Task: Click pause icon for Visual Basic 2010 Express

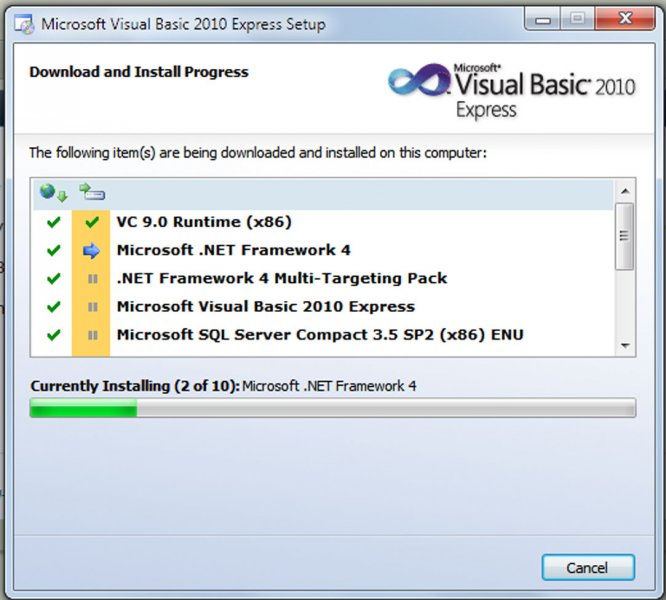Action: tap(93, 307)
